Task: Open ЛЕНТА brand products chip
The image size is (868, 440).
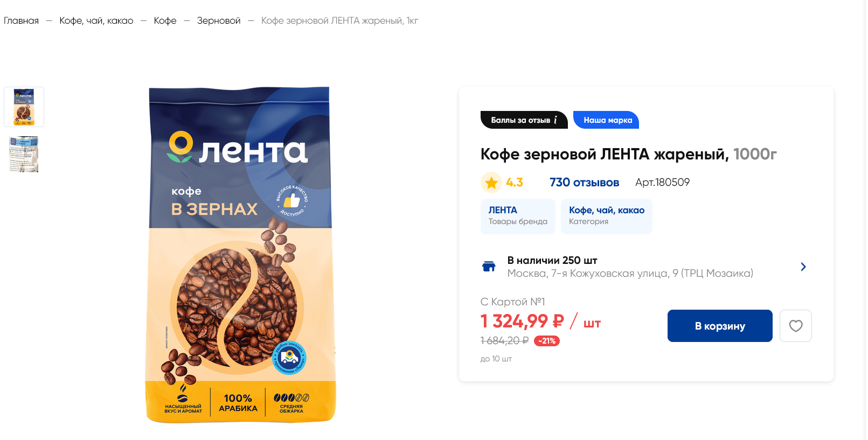Action: [518, 216]
